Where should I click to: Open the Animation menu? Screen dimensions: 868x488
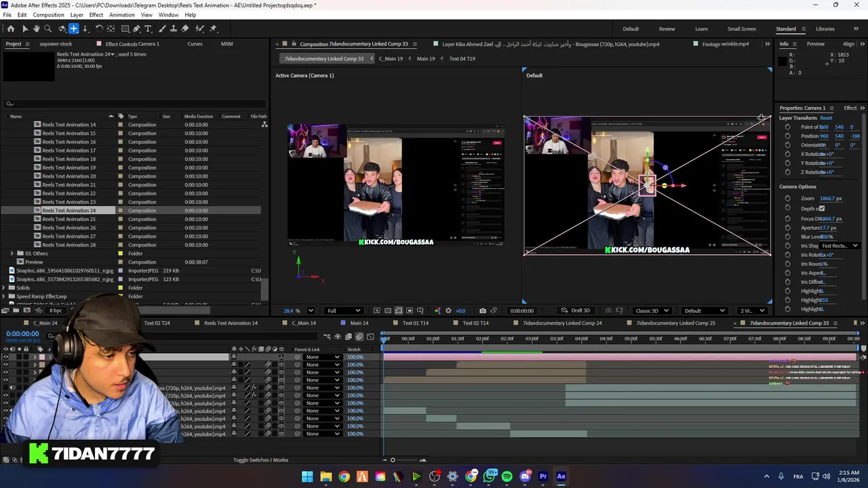(121, 14)
